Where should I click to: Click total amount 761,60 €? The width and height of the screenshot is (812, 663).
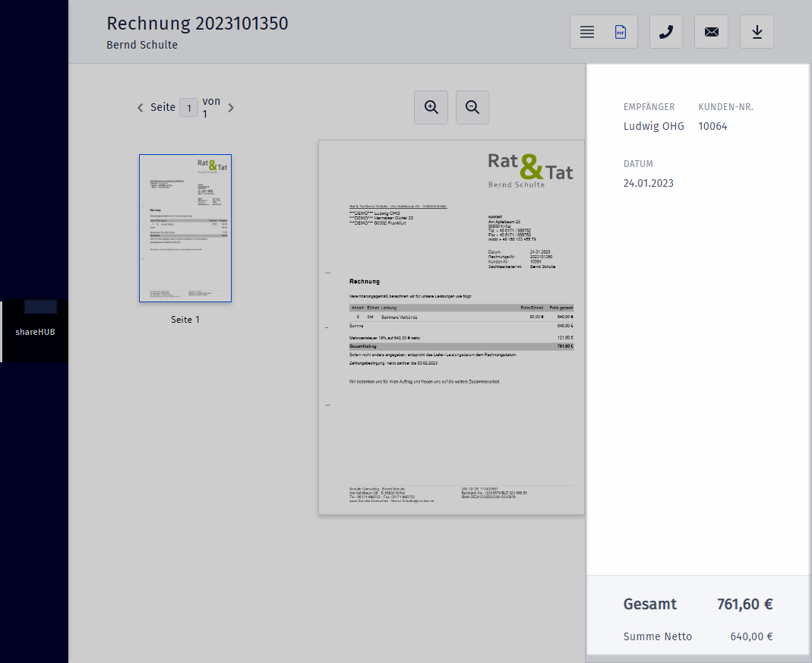[744, 604]
